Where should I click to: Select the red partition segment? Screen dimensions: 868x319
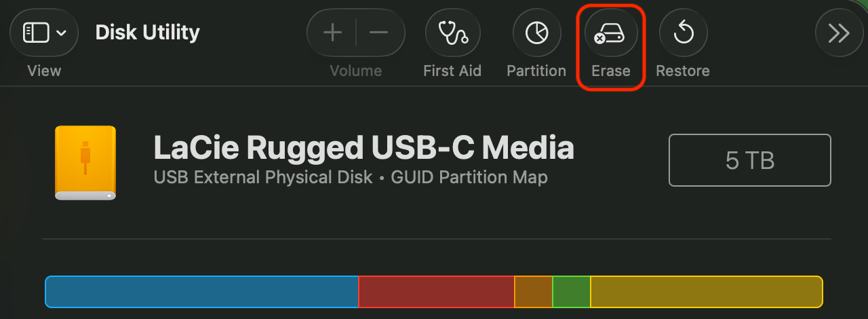click(436, 292)
